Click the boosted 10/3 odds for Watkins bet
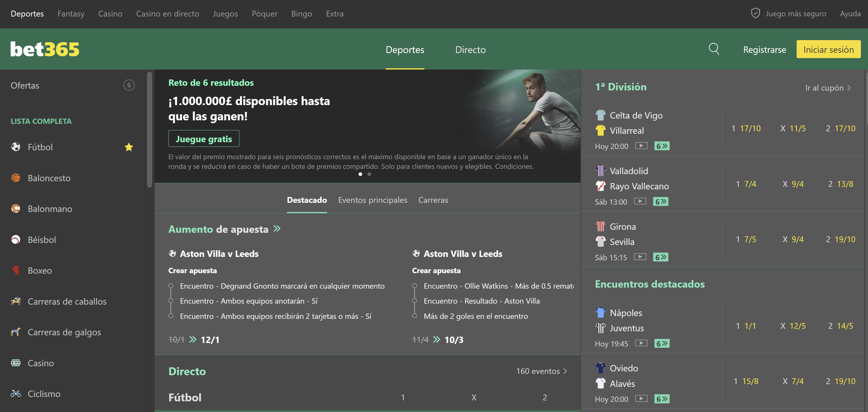The image size is (868, 412). pyautogui.click(x=454, y=340)
